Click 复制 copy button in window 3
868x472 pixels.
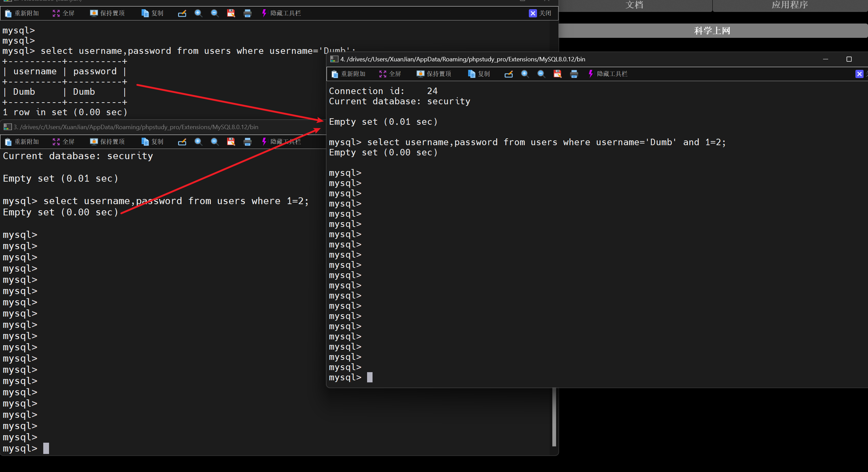click(x=152, y=142)
